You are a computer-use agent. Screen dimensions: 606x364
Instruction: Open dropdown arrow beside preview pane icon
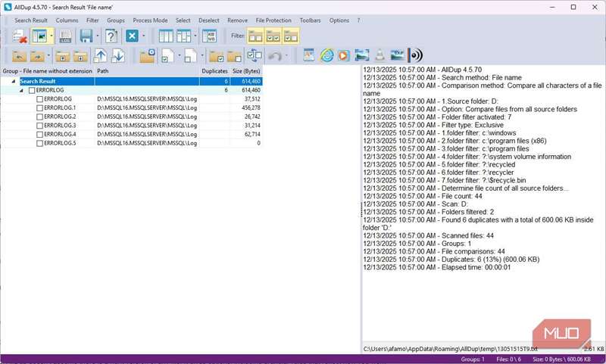(52, 36)
